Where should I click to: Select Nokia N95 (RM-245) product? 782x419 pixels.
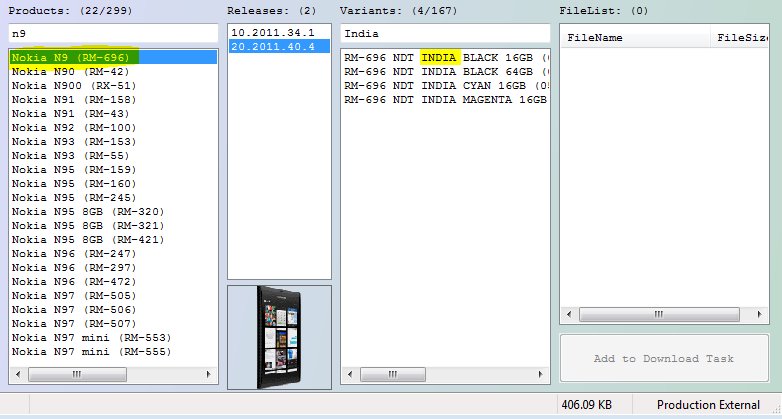113,197
